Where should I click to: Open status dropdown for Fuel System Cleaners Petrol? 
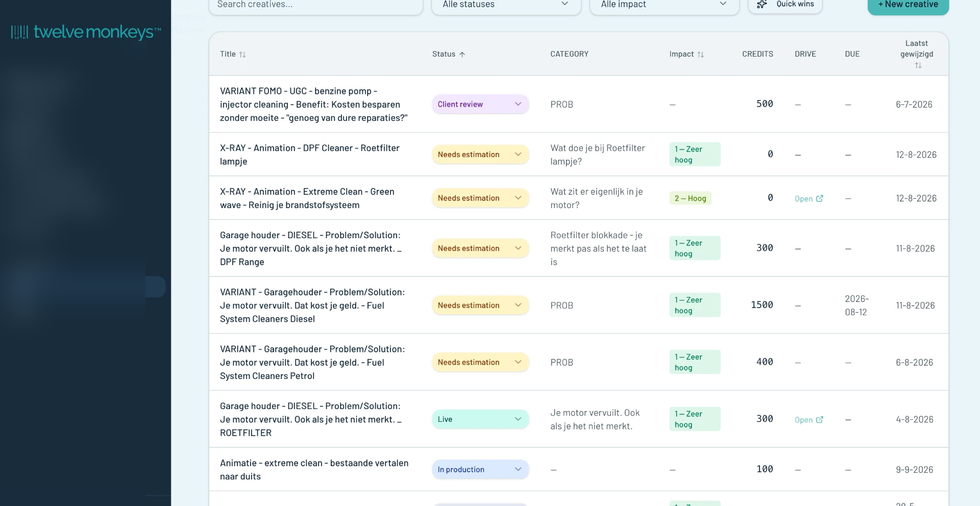tap(480, 362)
